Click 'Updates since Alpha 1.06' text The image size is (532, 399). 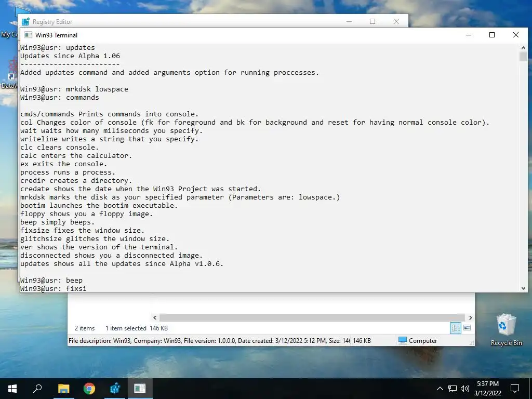(70, 56)
